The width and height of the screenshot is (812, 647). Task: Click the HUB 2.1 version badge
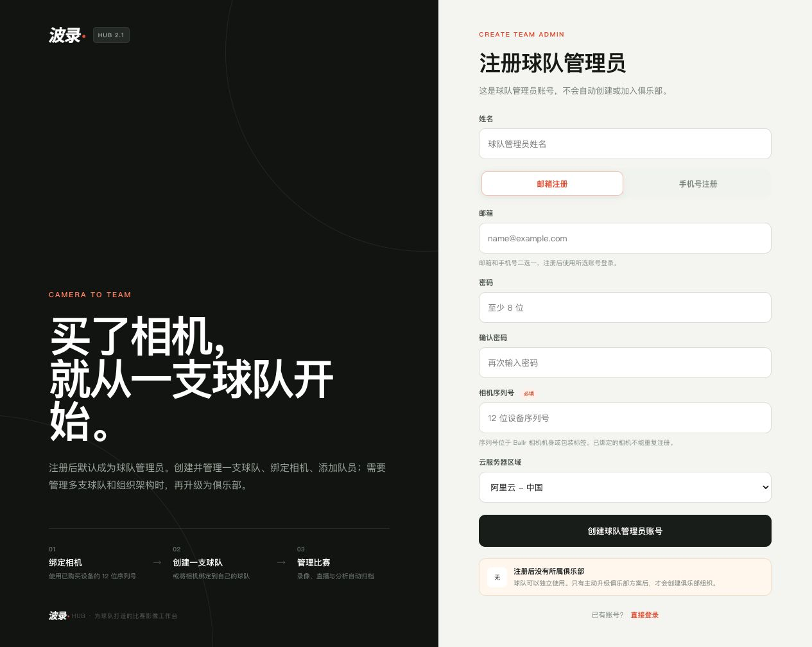[x=111, y=35]
